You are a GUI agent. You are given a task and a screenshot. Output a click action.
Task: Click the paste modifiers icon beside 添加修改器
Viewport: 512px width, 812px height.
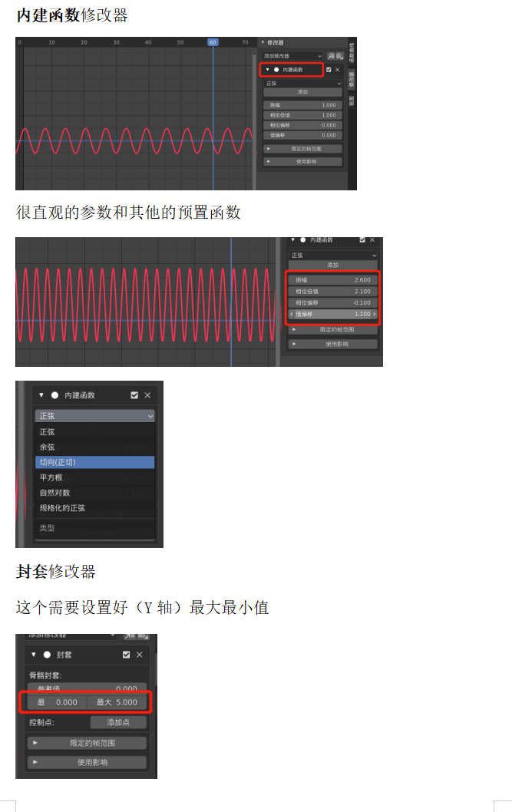click(339, 56)
